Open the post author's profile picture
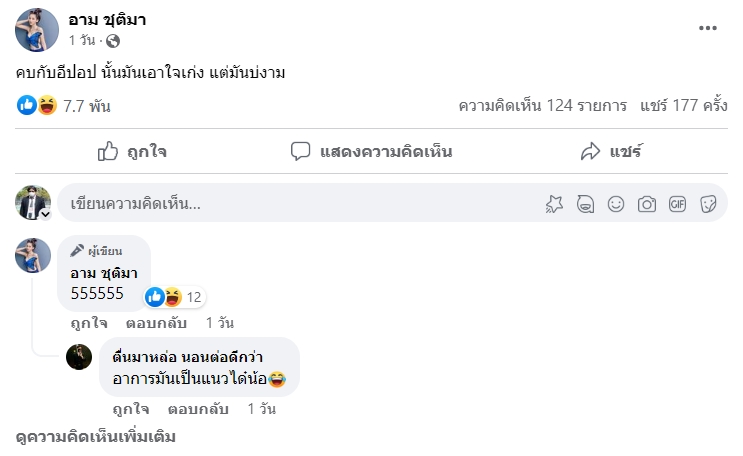743x456 pixels. click(36, 29)
